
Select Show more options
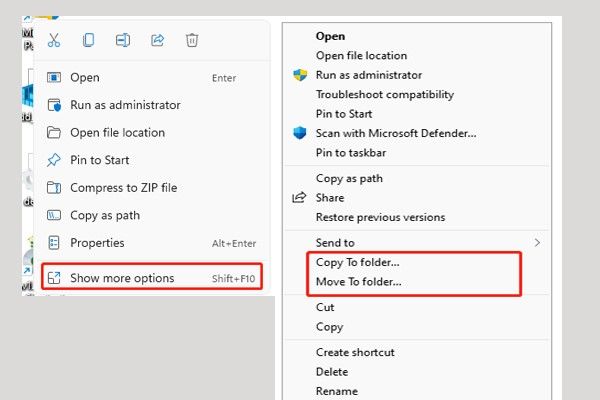click(x=152, y=278)
